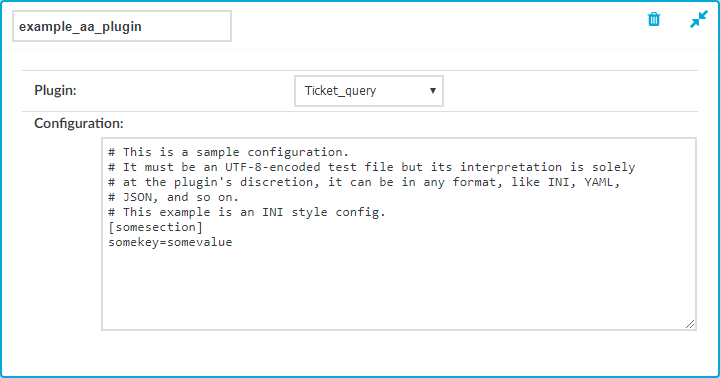Place cursor in the "# This is a sample configuration." line

click(229, 152)
